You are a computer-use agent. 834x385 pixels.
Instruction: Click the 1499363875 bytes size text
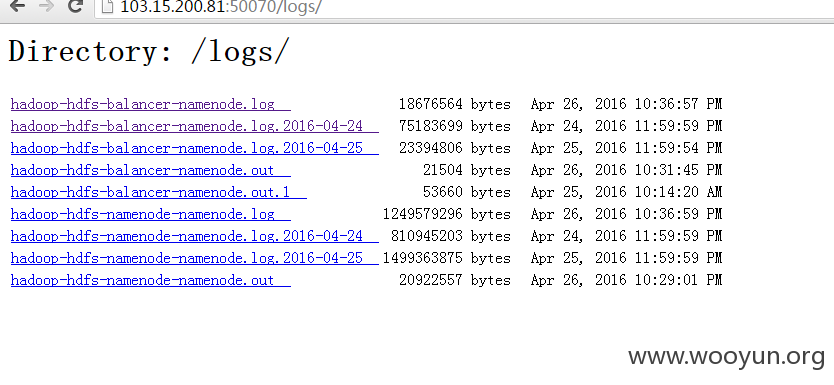[447, 258]
